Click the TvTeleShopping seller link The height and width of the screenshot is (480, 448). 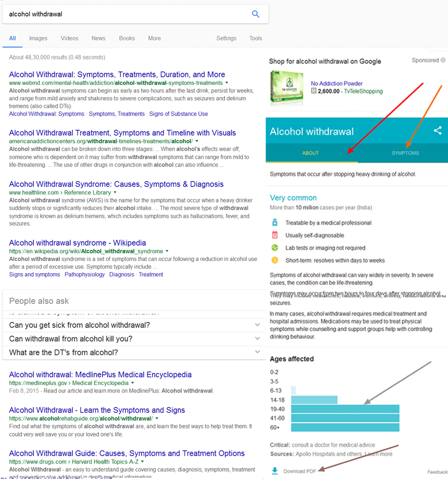(x=363, y=91)
